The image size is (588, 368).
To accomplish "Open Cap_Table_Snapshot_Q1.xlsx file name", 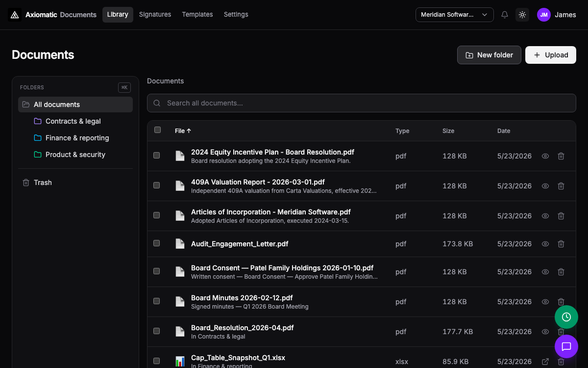I will pyautogui.click(x=238, y=358).
